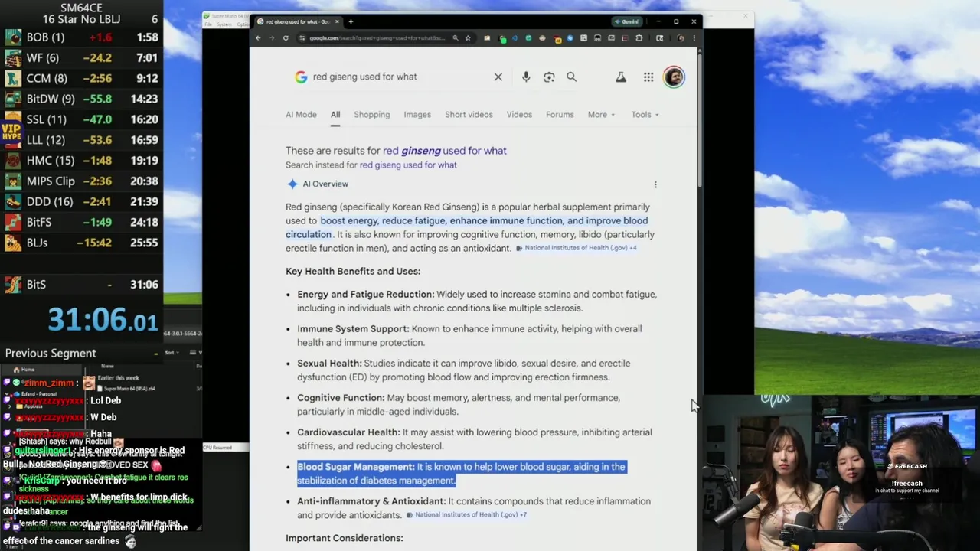Image resolution: width=980 pixels, height=551 pixels.
Task: Open a new tab with plus icon
Action: [x=351, y=21]
